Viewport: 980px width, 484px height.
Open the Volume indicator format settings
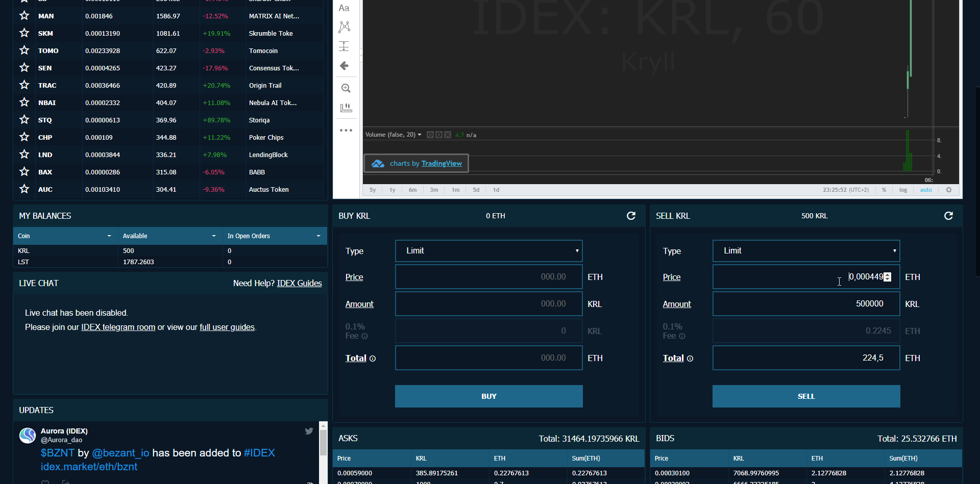pos(439,135)
